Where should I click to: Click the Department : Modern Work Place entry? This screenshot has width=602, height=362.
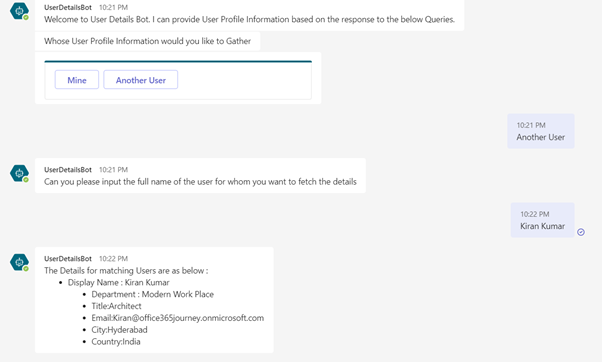(x=152, y=294)
